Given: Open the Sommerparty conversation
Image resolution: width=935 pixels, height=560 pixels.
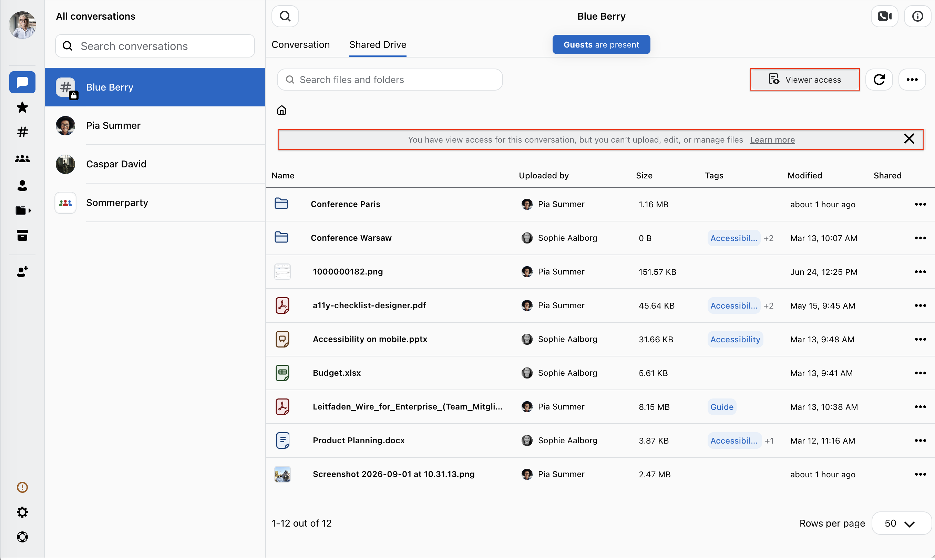Looking at the screenshot, I should pyautogui.click(x=155, y=203).
